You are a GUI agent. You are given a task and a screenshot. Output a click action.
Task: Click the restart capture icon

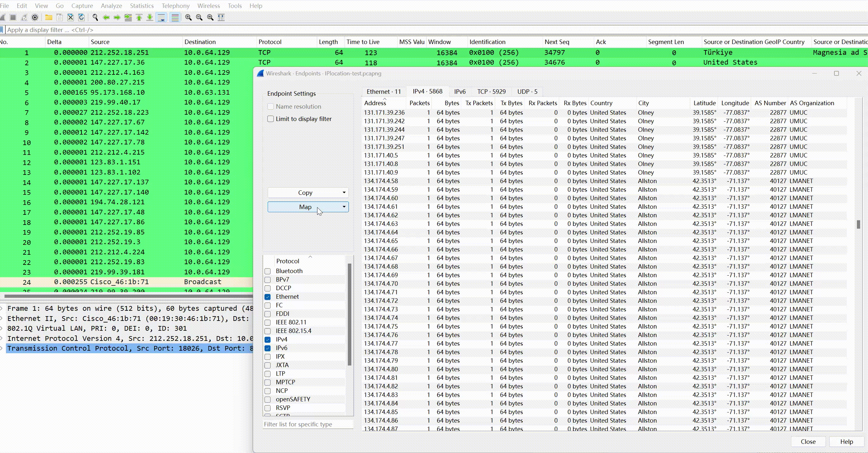[x=24, y=17]
